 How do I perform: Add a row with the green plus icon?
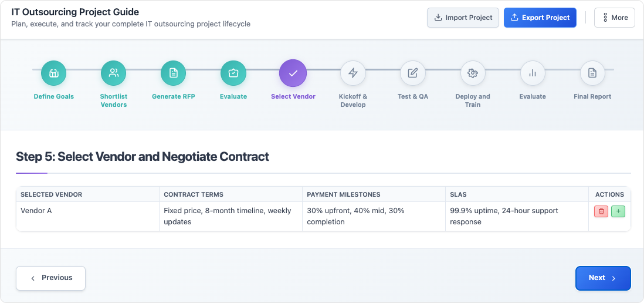pyautogui.click(x=618, y=211)
